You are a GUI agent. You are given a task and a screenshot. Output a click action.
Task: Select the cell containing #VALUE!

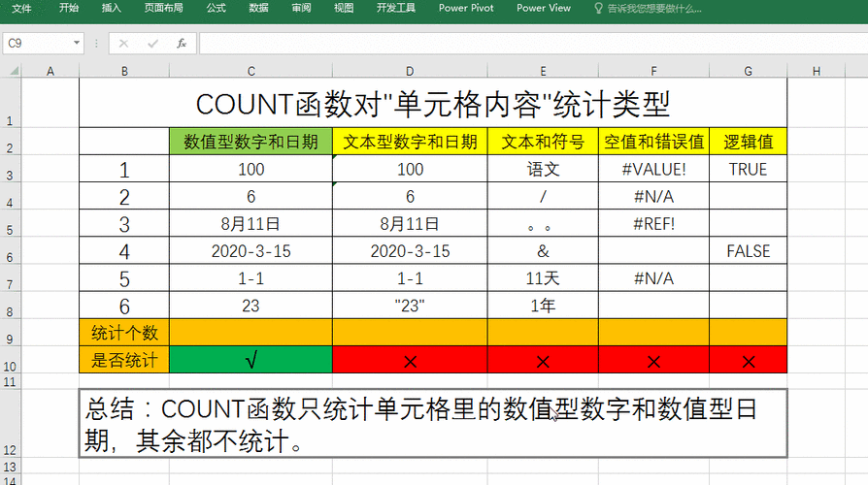(x=653, y=170)
